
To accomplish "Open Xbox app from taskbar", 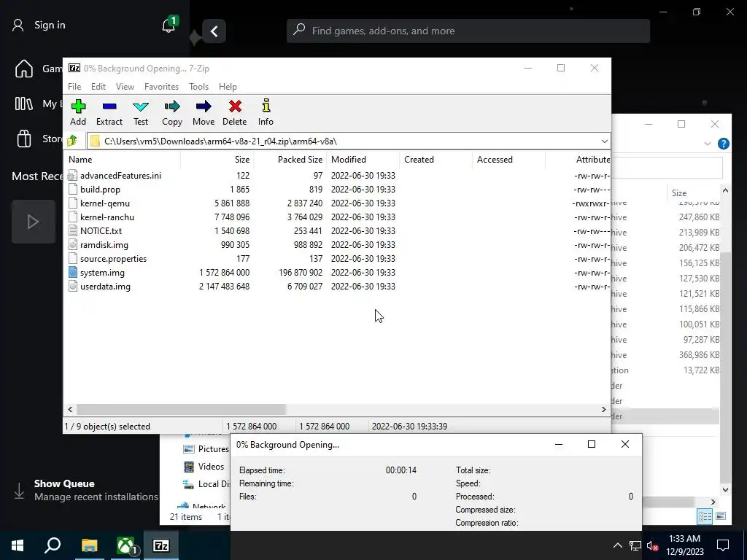I will pyautogui.click(x=125, y=545).
